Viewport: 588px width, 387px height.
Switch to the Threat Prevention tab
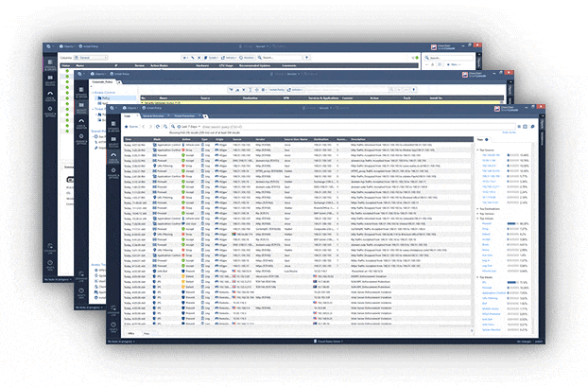click(185, 114)
